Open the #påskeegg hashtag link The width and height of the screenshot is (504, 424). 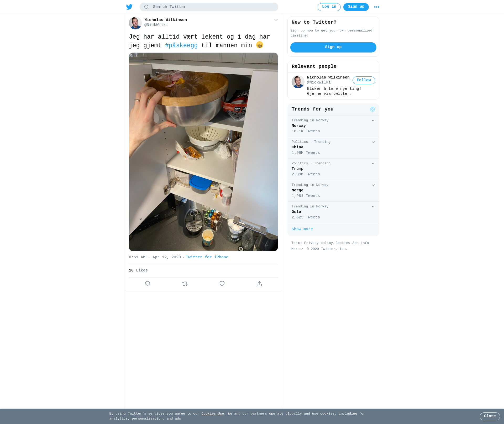pos(181,45)
